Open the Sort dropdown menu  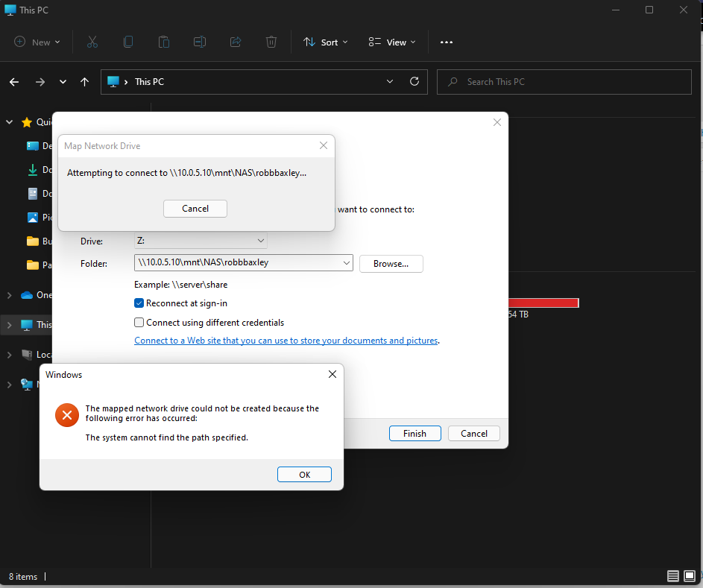(325, 42)
